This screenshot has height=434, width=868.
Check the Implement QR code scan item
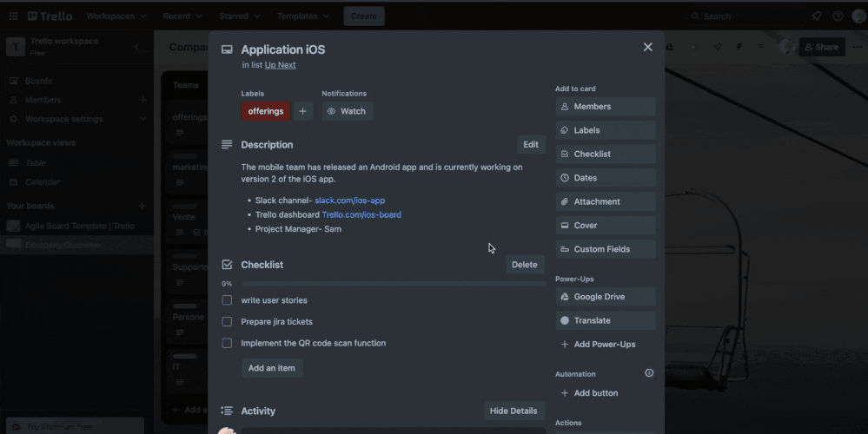(227, 344)
